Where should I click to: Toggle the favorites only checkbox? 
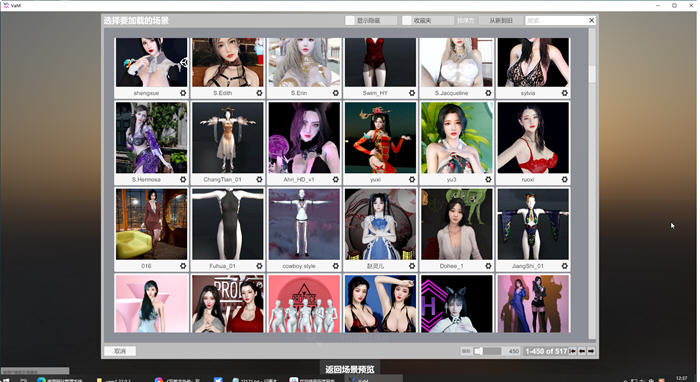(407, 21)
